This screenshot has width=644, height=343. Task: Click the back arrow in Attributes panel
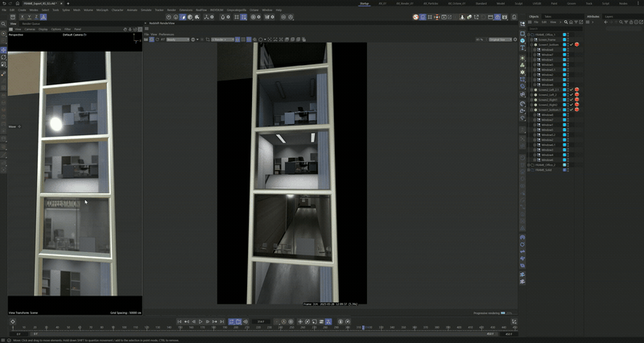coord(605,23)
